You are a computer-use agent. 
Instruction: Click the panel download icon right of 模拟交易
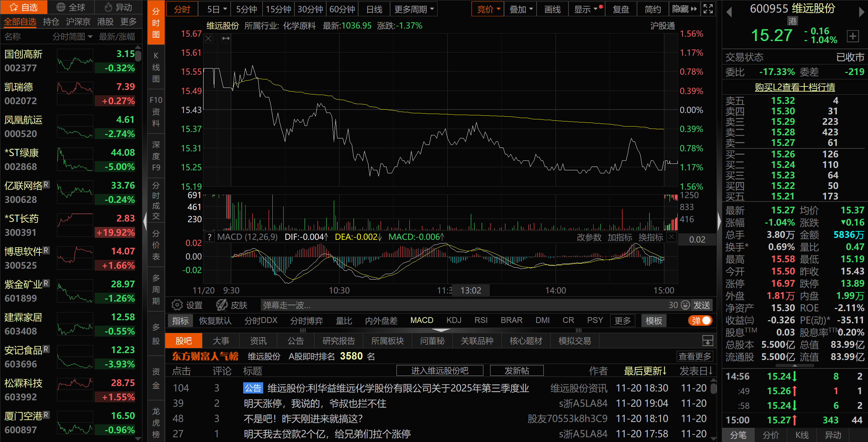(708, 341)
